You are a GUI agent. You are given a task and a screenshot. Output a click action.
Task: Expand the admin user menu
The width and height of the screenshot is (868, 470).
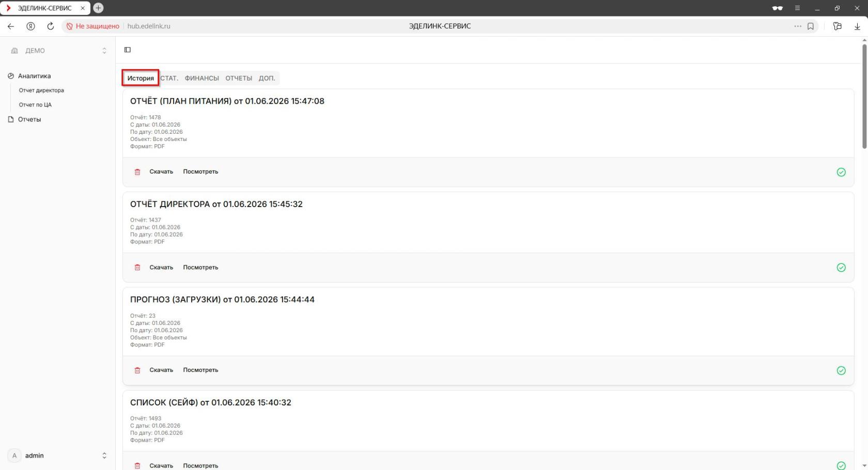104,456
